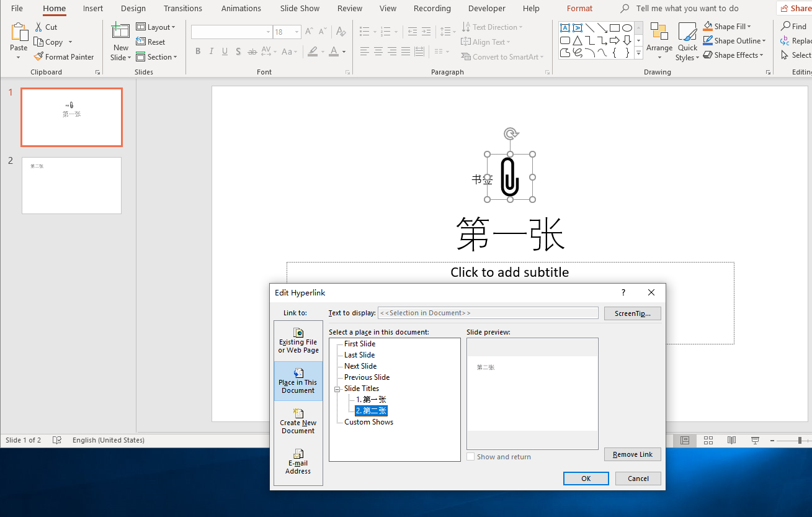Tick the Show and return checkbox

[471, 457]
